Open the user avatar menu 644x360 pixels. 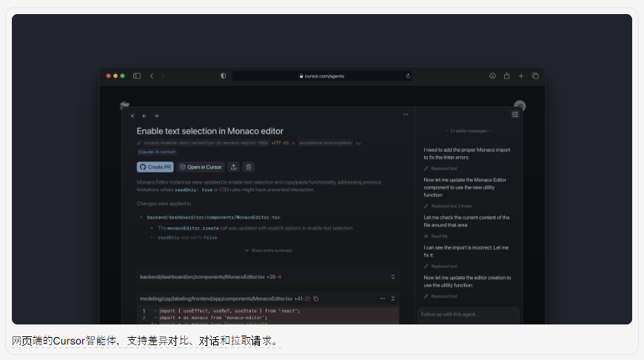[520, 106]
